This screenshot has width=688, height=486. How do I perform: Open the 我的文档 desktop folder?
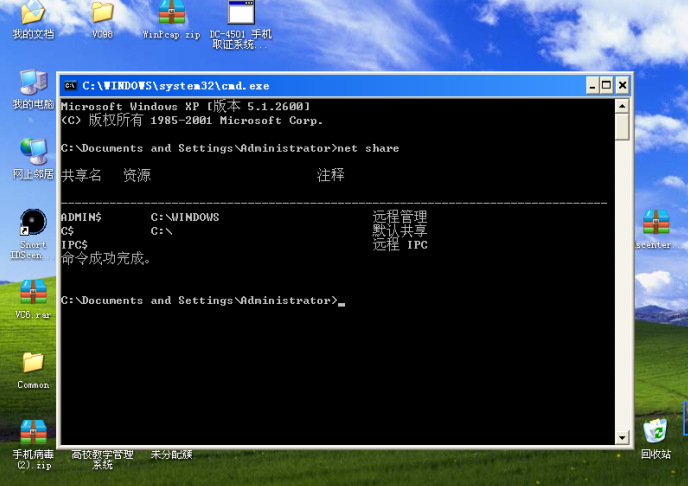click(32, 14)
